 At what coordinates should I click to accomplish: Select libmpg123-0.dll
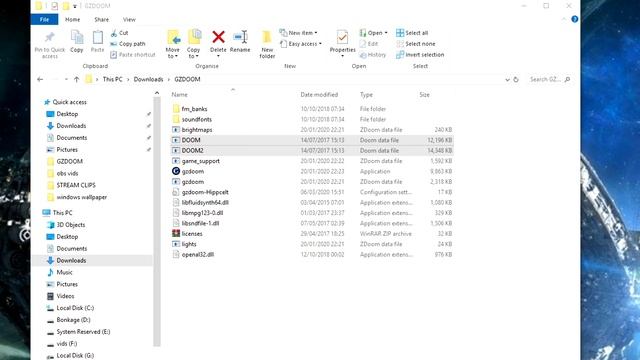pyautogui.click(x=312, y=213)
